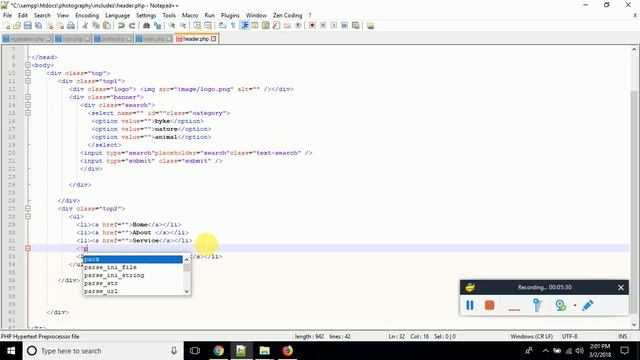Click the editor vertical scrollbar up arrow

pos(634,49)
